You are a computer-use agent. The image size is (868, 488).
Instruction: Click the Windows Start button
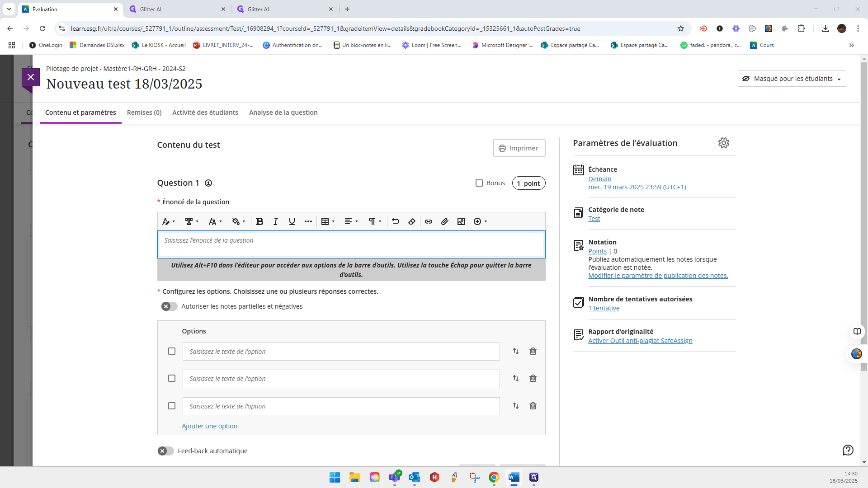335,477
